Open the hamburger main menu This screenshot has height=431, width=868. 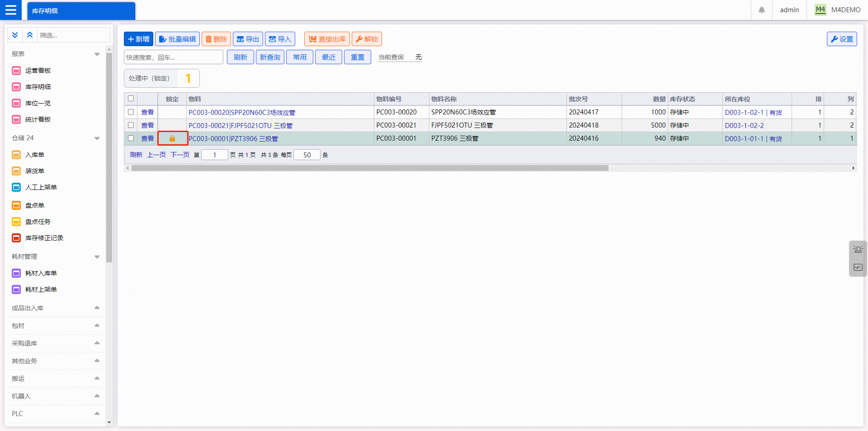11,10
